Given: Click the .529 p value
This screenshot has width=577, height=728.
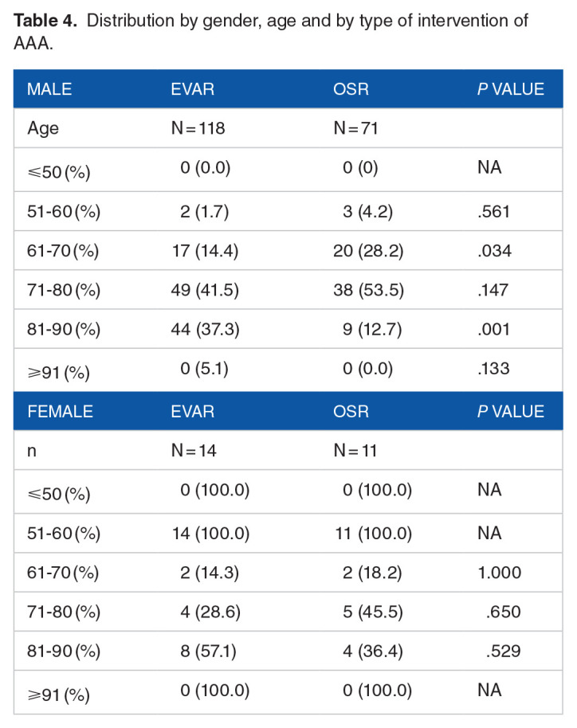Looking at the screenshot, I should [x=503, y=651].
